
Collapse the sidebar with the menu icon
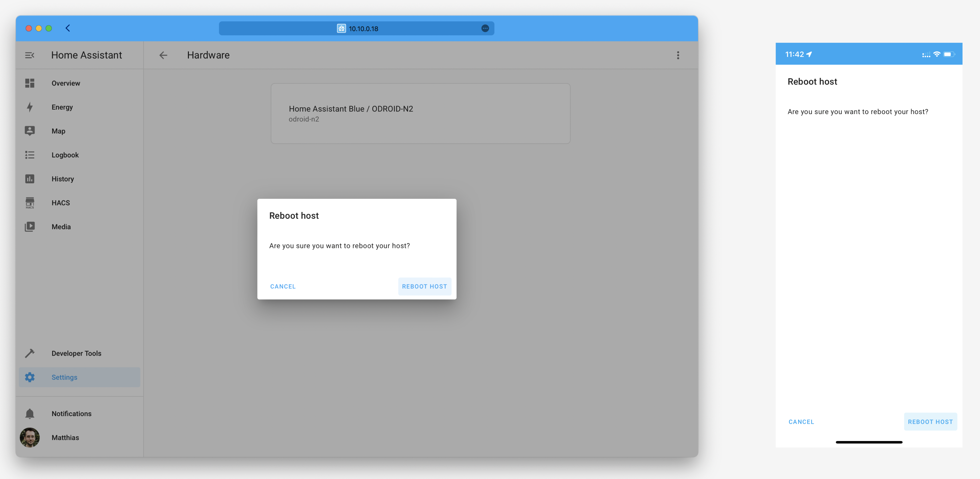tap(30, 55)
